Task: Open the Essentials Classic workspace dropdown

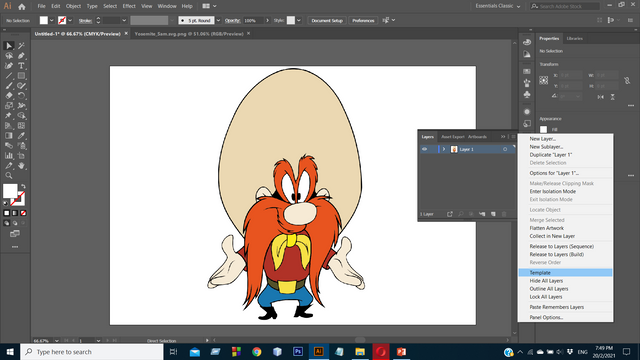Action: point(498,6)
